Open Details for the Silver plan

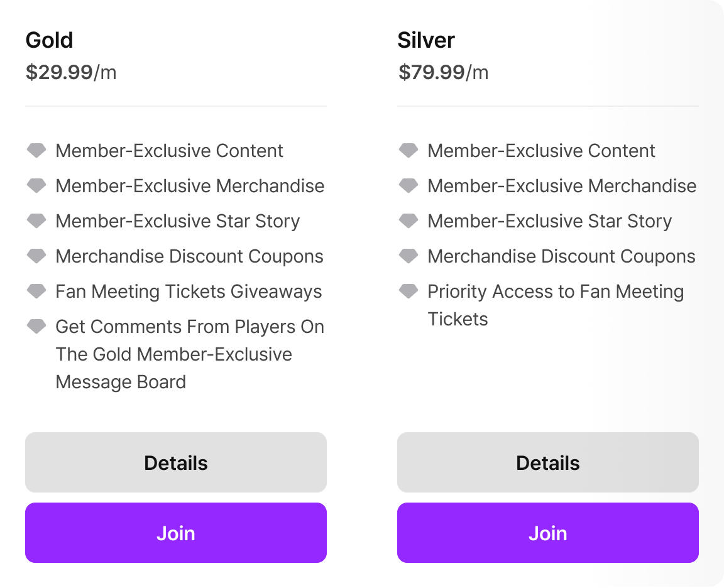[547, 462]
